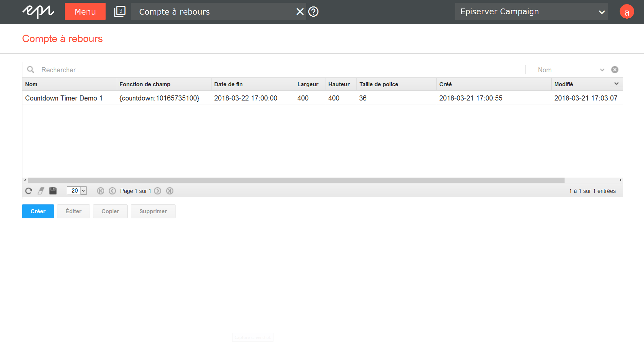The image size is (644, 345).
Task: Click the Éditer button
Action: coord(73,211)
